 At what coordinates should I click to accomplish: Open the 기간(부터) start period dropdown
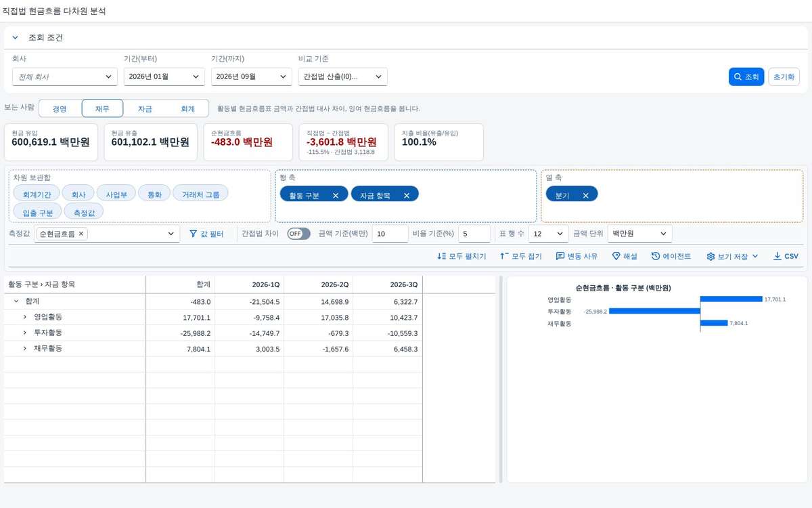point(164,77)
